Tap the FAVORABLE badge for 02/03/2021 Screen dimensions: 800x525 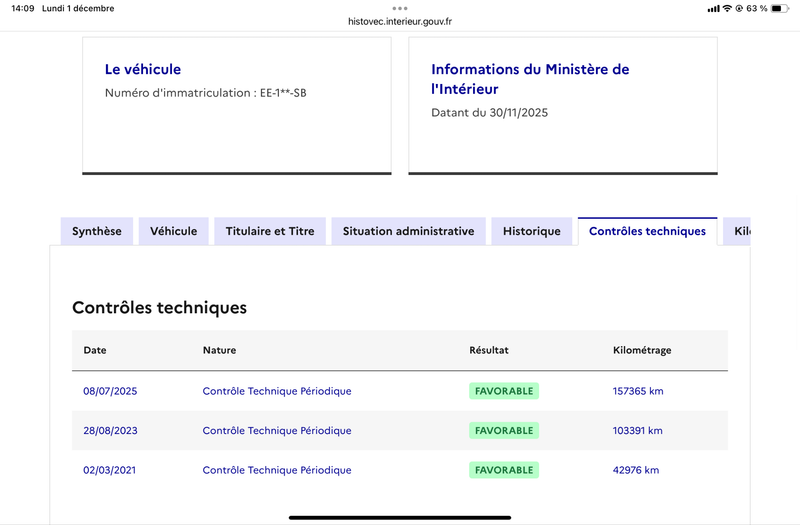(504, 470)
